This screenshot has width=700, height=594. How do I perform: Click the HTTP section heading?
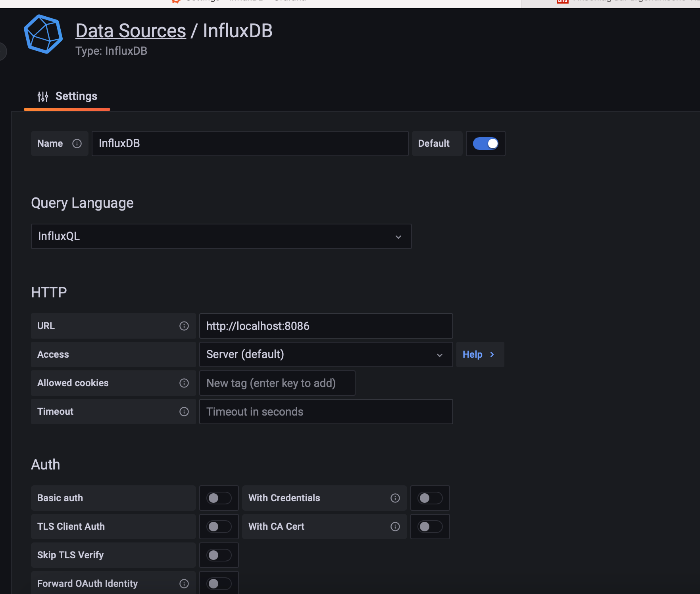tap(49, 292)
